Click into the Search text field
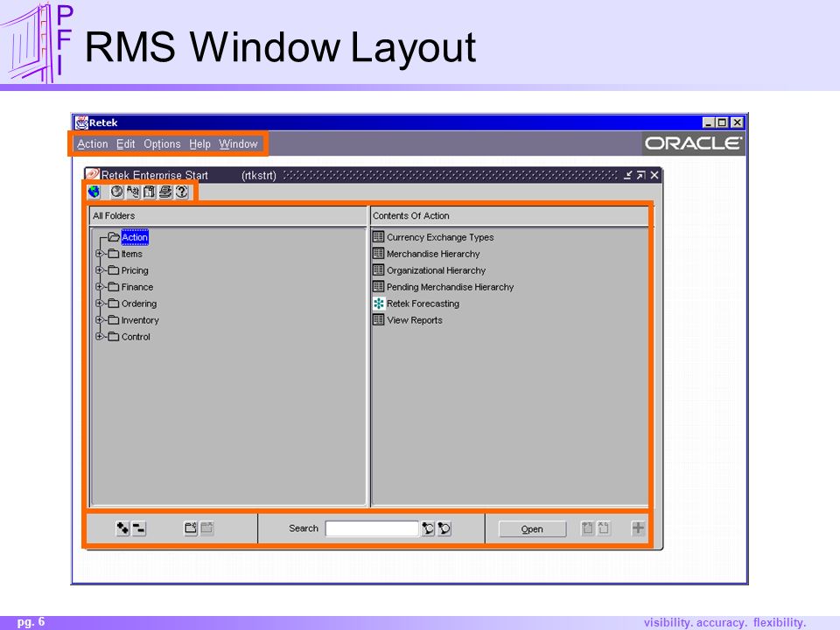 coord(372,528)
